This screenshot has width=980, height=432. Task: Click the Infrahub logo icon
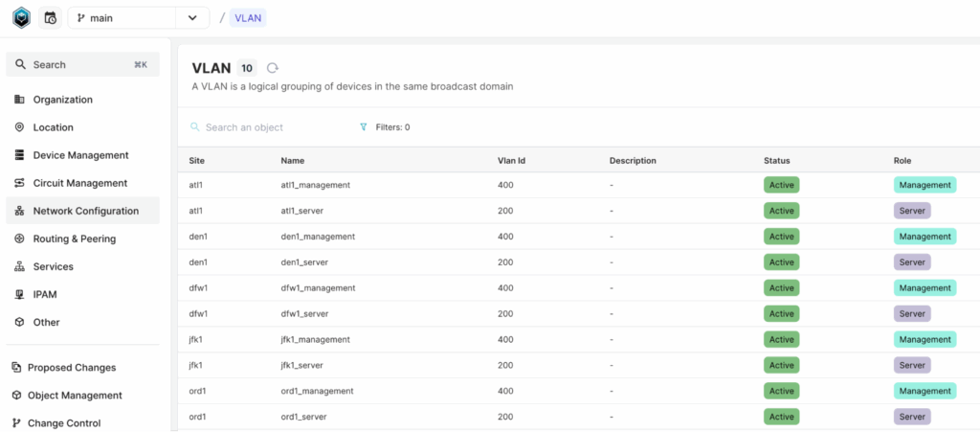pos(21,17)
